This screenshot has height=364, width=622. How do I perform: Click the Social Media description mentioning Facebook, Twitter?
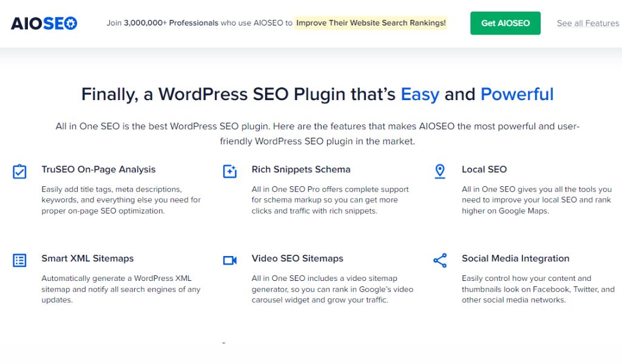[x=538, y=289]
